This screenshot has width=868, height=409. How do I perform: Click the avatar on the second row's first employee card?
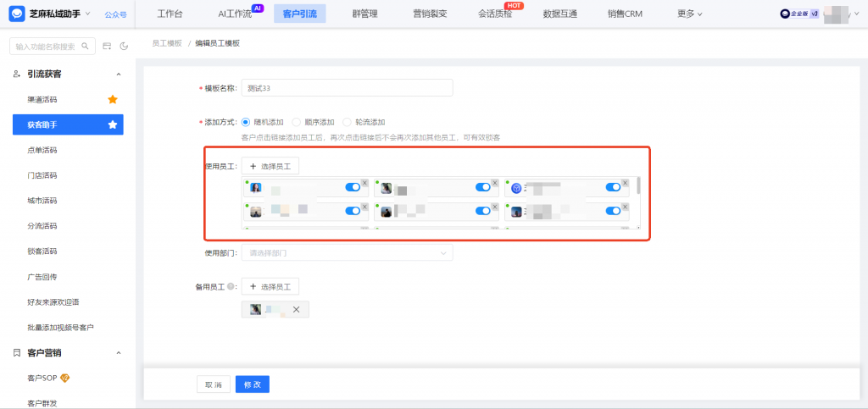click(256, 212)
